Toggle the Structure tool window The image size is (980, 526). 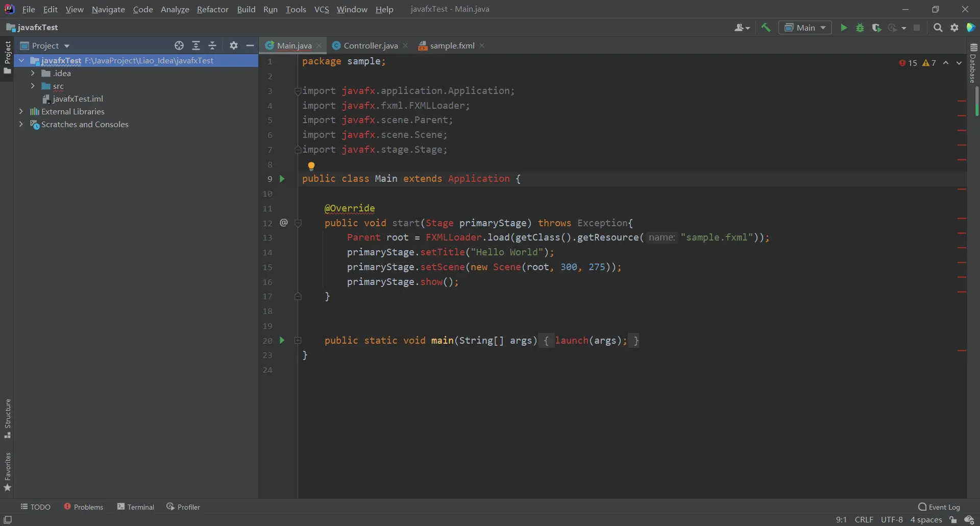[x=7, y=418]
